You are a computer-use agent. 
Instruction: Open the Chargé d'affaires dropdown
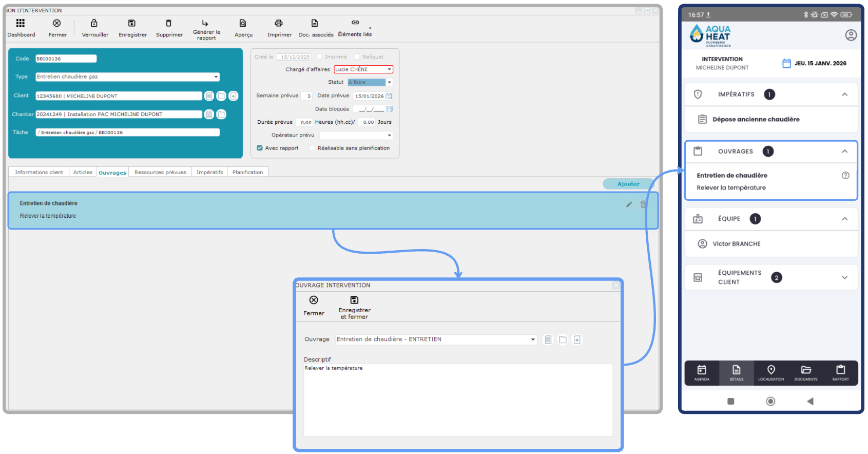(389, 69)
